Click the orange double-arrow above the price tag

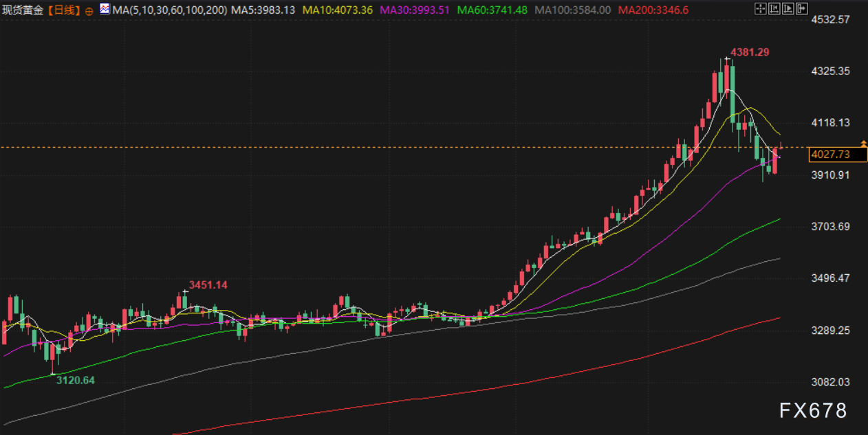(x=863, y=142)
